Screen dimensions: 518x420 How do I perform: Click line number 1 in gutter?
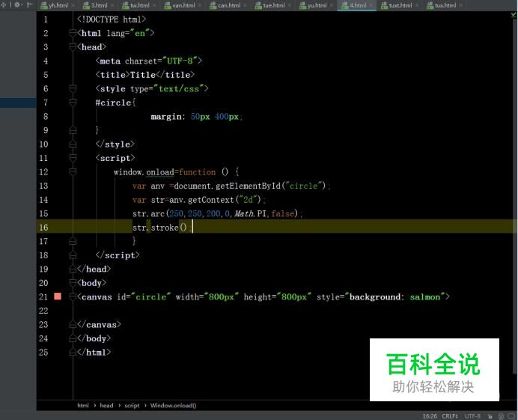[46, 19]
